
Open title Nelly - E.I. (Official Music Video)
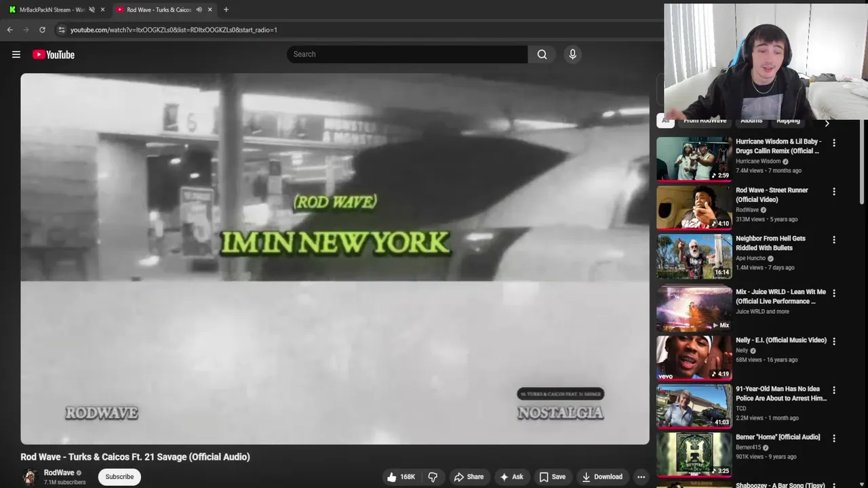click(x=781, y=340)
